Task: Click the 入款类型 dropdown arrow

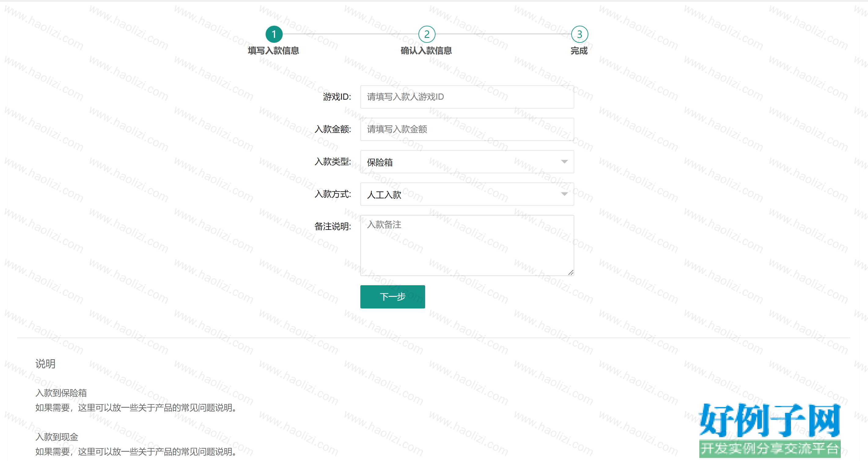Action: point(565,162)
